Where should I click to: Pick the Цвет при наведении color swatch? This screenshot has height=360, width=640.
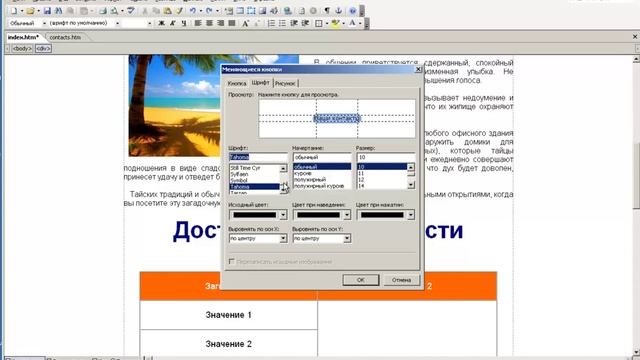[x=318, y=215]
